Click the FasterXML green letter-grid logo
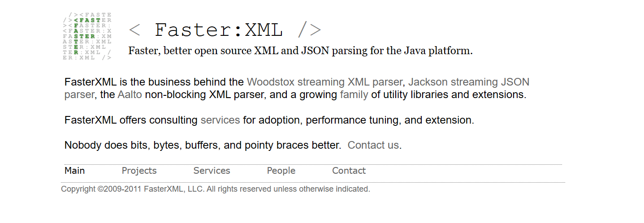The image size is (644, 223). click(87, 36)
